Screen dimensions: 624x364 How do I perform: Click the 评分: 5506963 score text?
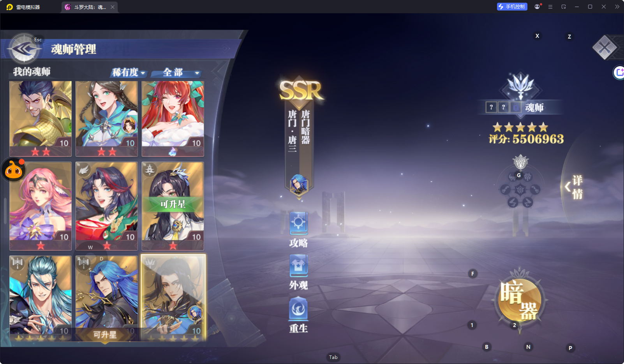pos(526,139)
